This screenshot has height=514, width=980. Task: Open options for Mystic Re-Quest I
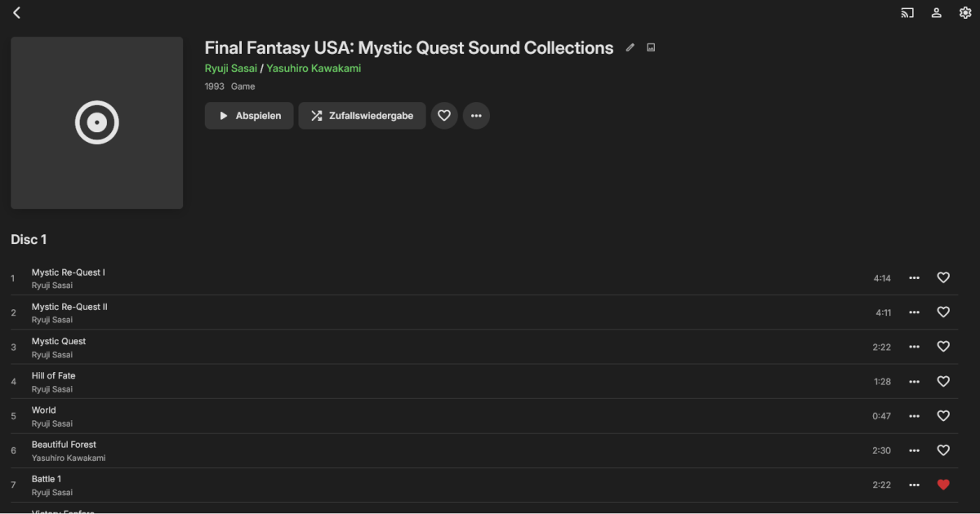click(914, 277)
